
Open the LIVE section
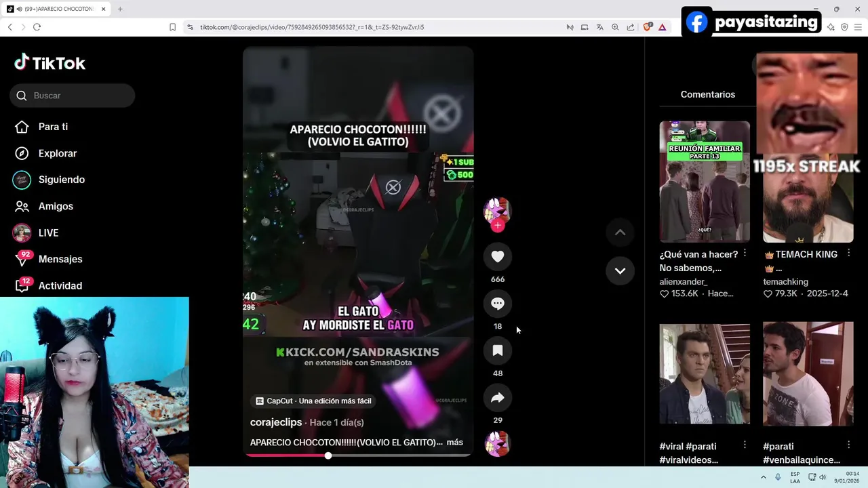pos(36,232)
